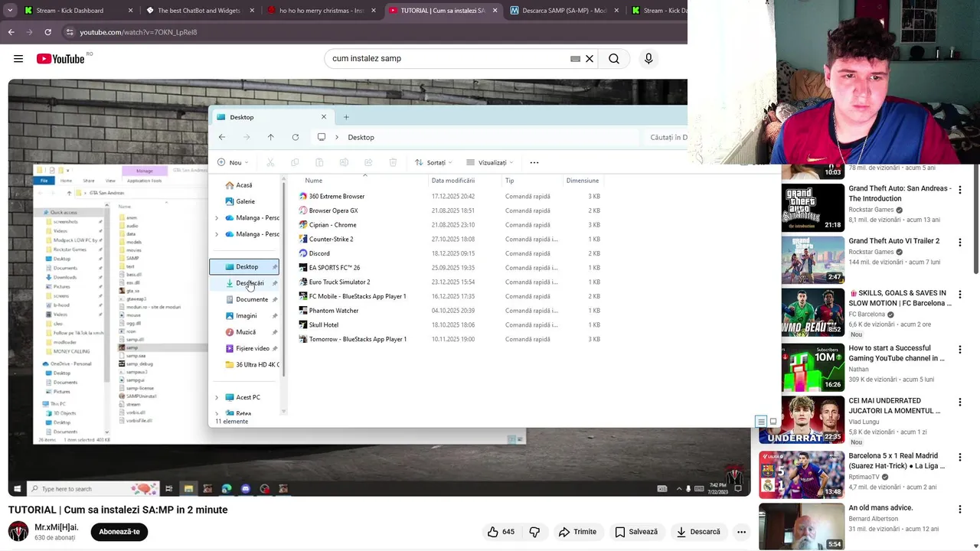
Task: Open menu for An old mans advice
Action: pos(960,509)
